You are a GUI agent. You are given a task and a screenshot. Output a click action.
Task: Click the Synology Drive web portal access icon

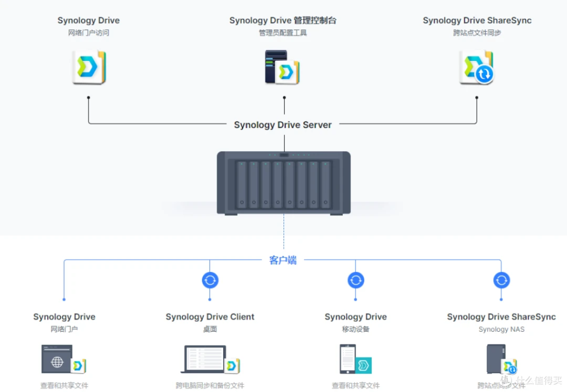pyautogui.click(x=89, y=67)
